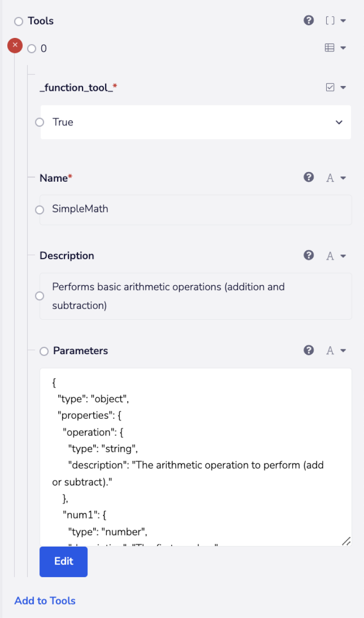
Task: Select the radio button beside Parameters label
Action: click(44, 351)
